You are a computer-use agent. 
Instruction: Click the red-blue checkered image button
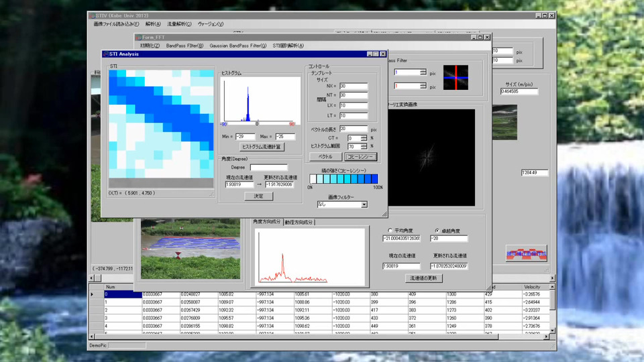click(526, 253)
